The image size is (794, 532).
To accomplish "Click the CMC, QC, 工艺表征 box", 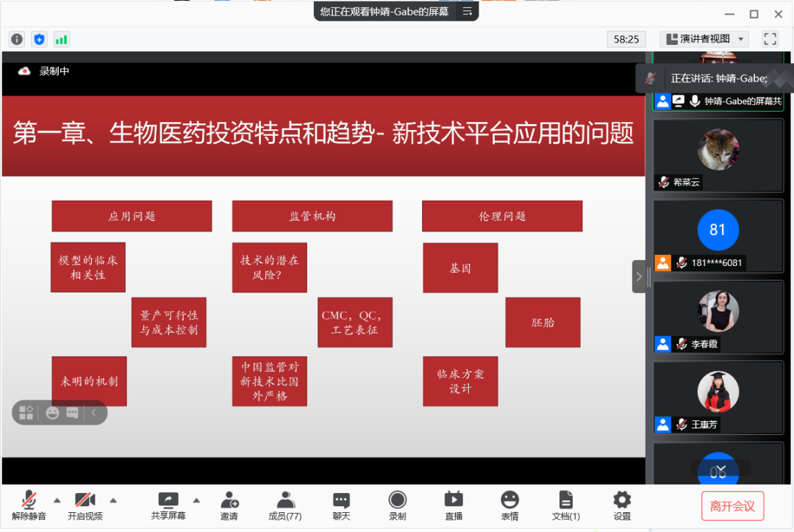I will click(355, 323).
